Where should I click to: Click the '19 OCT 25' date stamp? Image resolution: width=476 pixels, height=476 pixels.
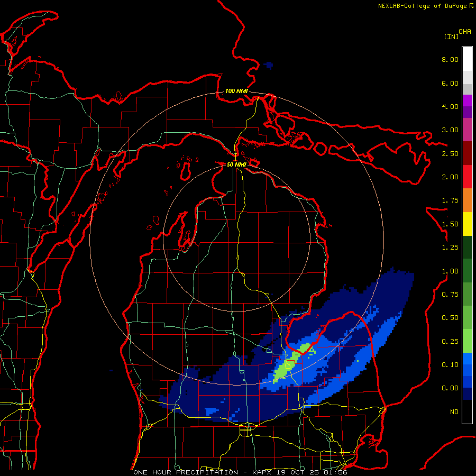(x=299, y=472)
